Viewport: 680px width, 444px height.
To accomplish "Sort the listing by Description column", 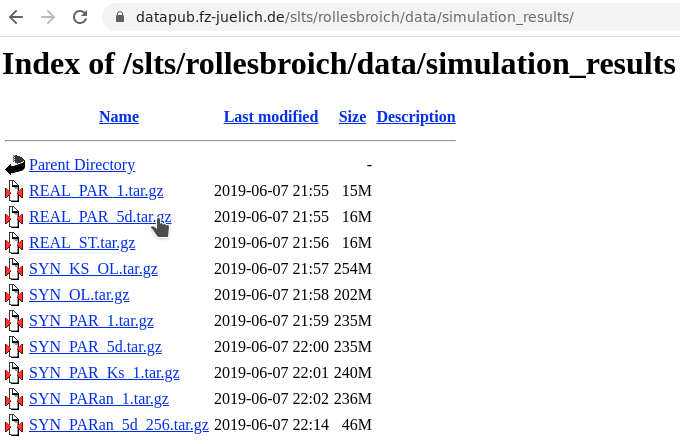I will (415, 117).
